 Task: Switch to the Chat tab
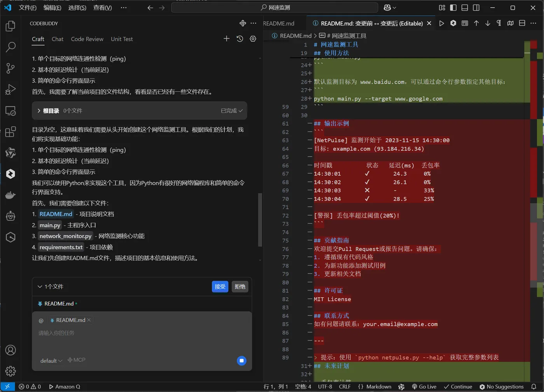[x=58, y=39]
